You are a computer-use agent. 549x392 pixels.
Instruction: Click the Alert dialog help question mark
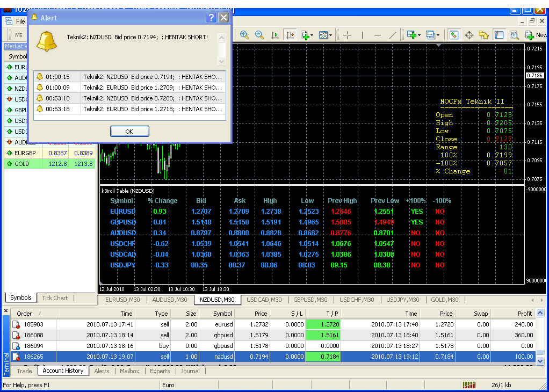(211, 18)
